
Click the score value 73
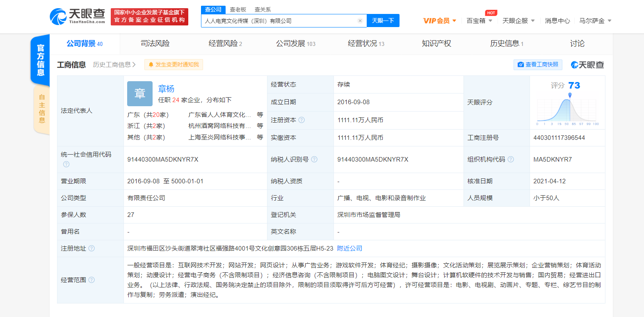pyautogui.click(x=574, y=85)
